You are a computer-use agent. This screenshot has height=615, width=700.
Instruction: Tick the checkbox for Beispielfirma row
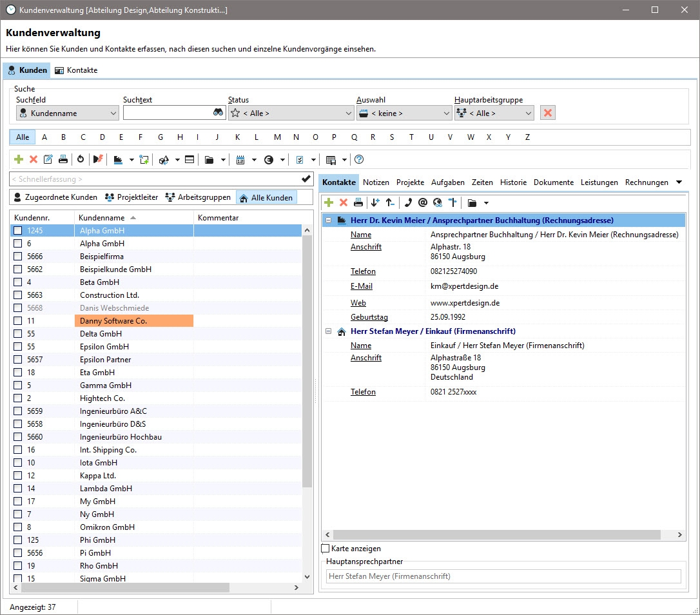pos(18,257)
